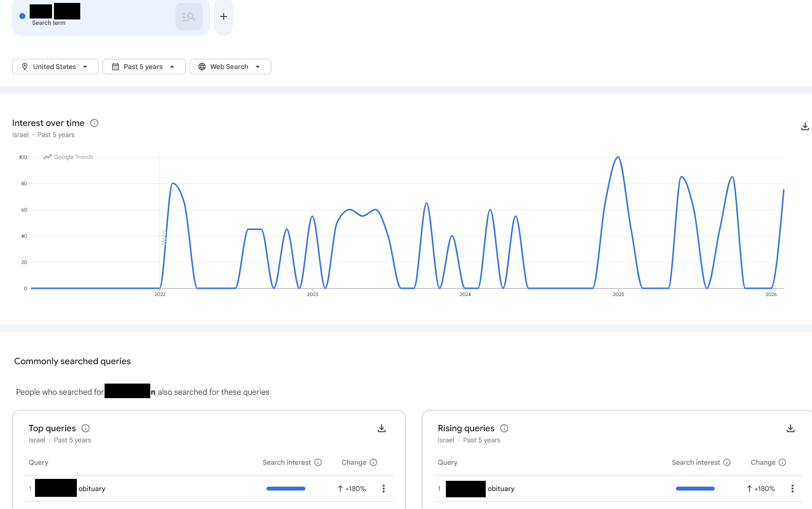Click the location pin icon
The image size is (812, 509).
pos(25,67)
